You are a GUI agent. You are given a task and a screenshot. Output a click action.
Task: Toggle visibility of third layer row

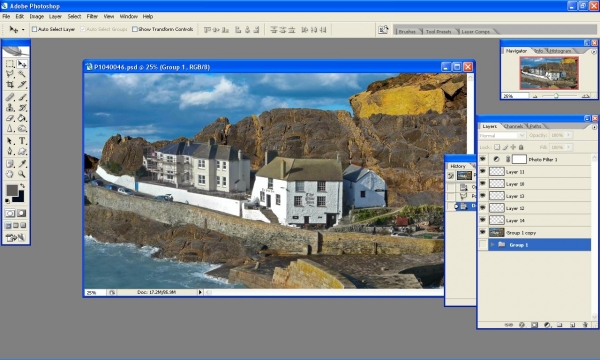click(x=483, y=184)
